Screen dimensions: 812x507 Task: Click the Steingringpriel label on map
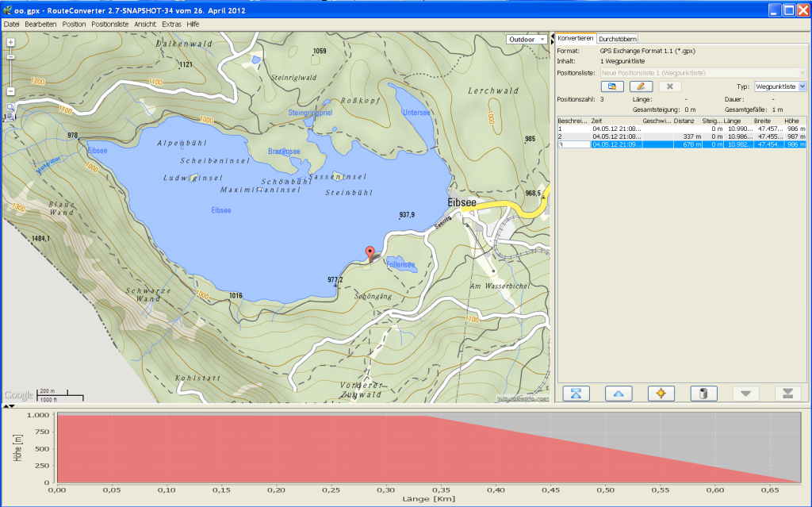(310, 113)
